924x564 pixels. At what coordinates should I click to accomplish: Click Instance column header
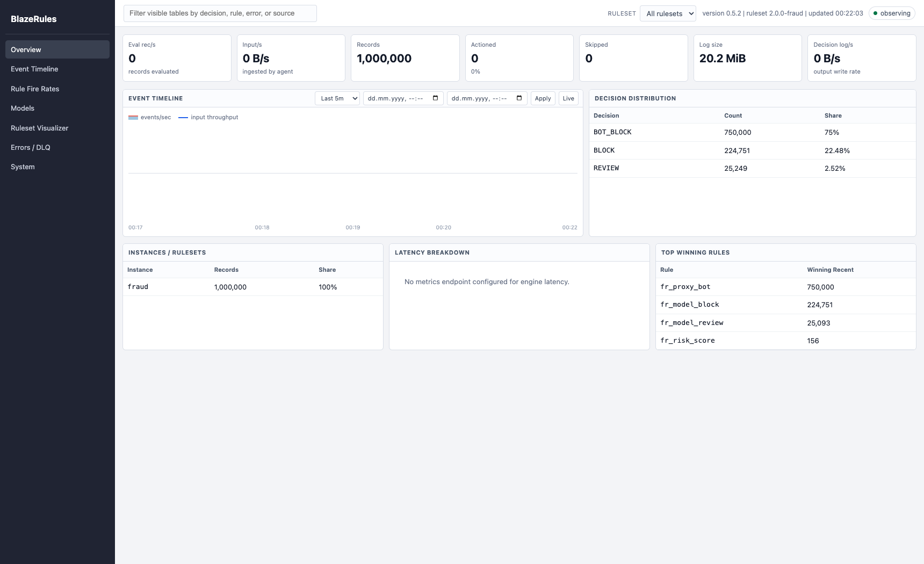[140, 270]
